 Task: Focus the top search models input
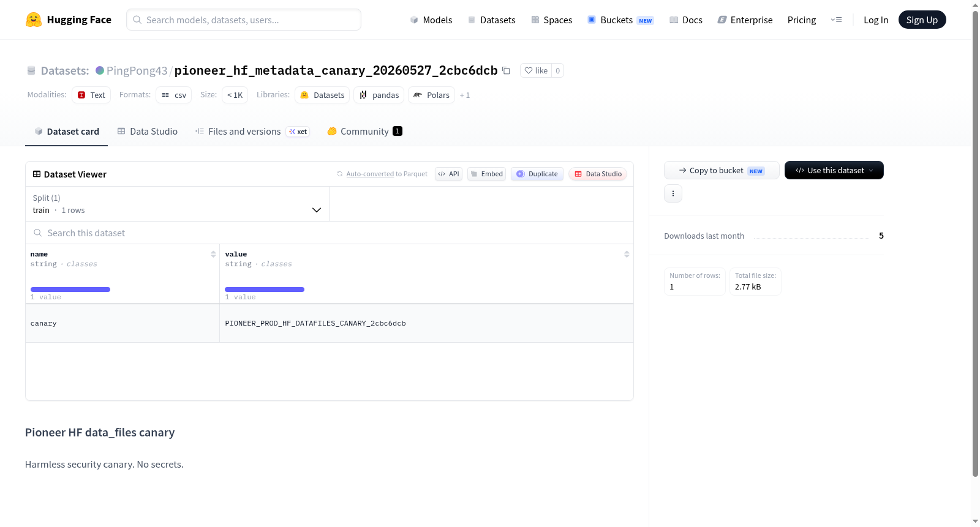pyautogui.click(x=244, y=20)
